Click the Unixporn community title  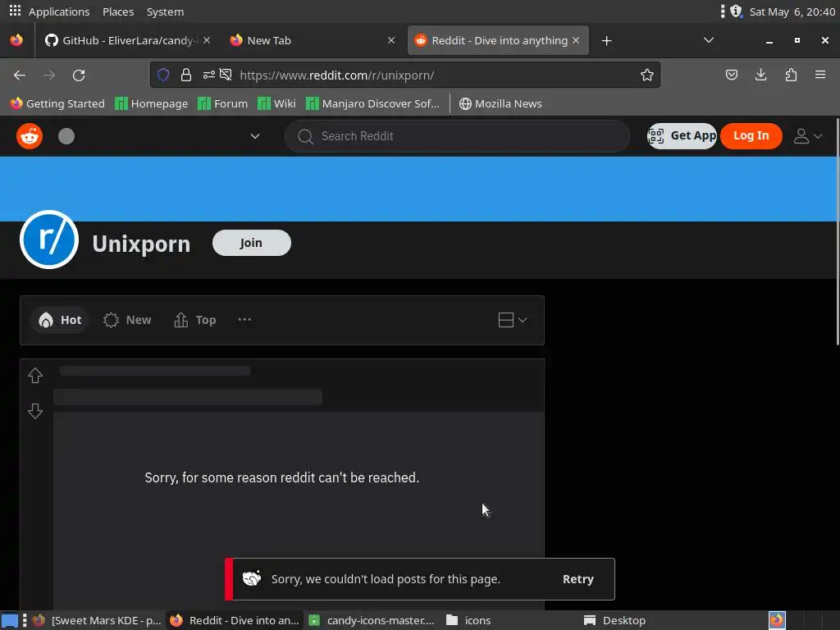pos(141,244)
